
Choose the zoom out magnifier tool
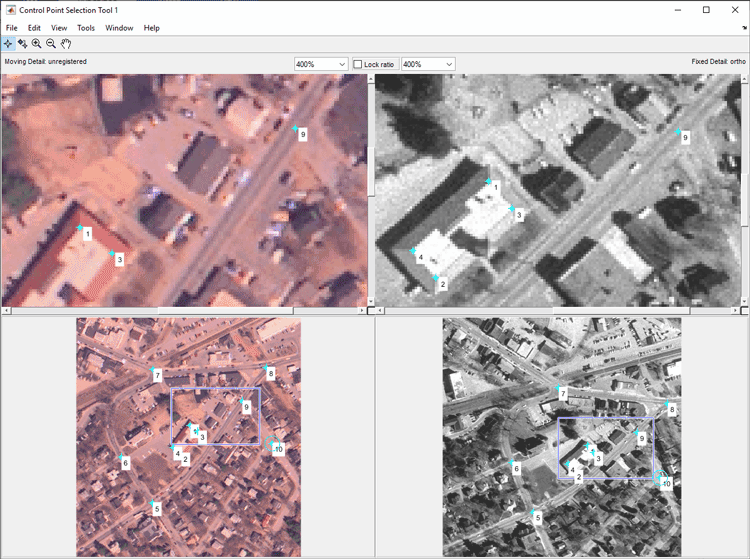51,44
